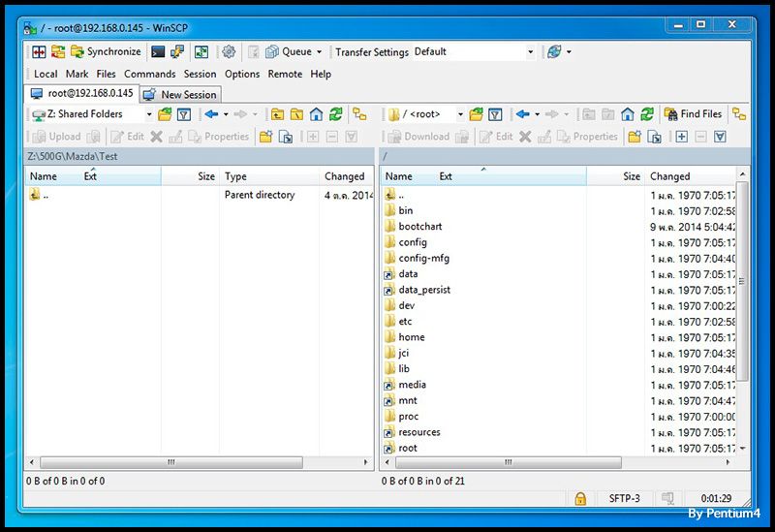The width and height of the screenshot is (775, 532).
Task: Sort remote panel by Changed column
Action: point(691,176)
